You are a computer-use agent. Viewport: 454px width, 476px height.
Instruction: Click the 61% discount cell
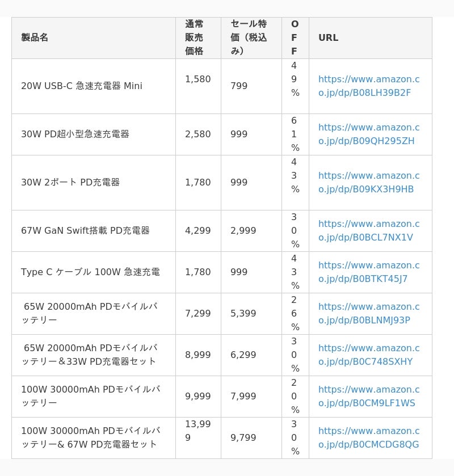coord(295,134)
